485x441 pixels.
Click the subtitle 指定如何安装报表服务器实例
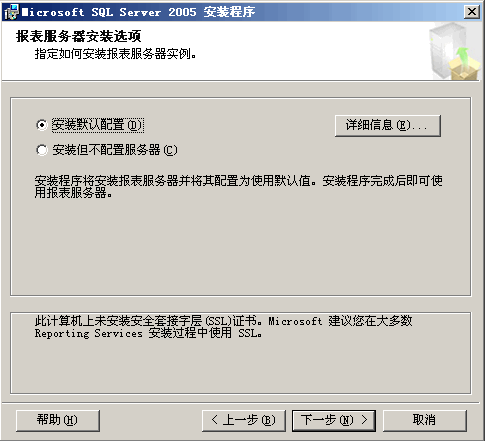[115, 54]
